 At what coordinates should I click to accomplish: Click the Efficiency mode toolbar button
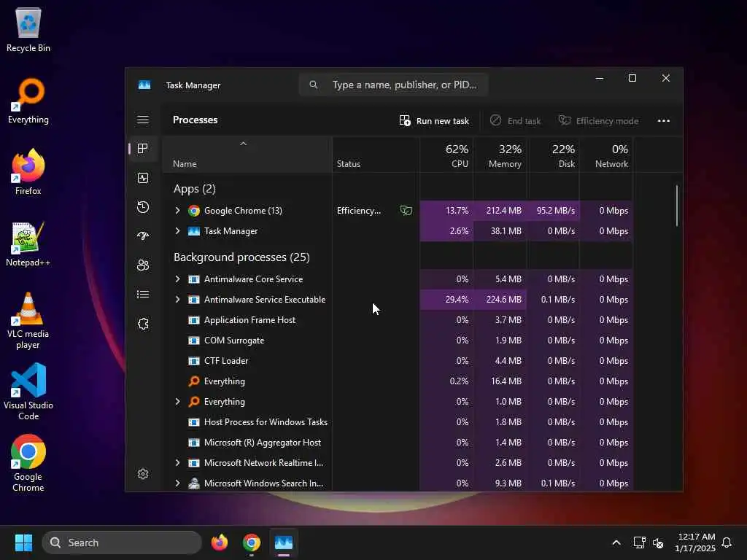pos(598,121)
